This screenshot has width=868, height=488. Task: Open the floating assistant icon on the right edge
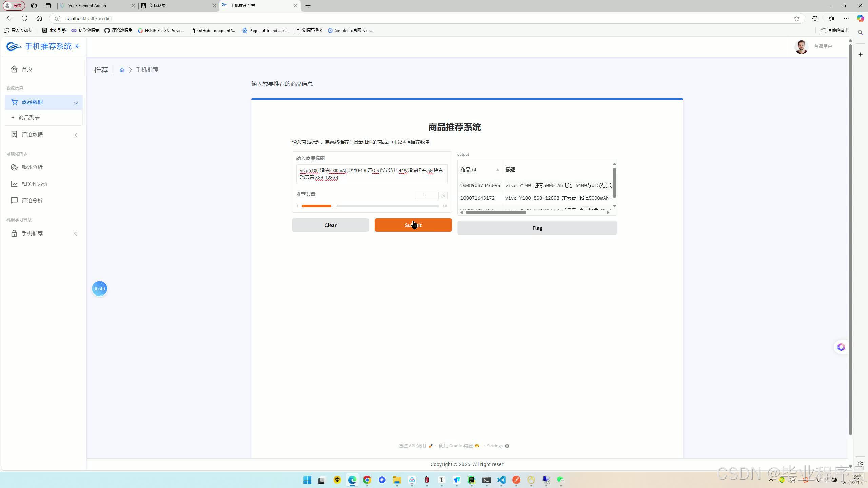point(841,347)
